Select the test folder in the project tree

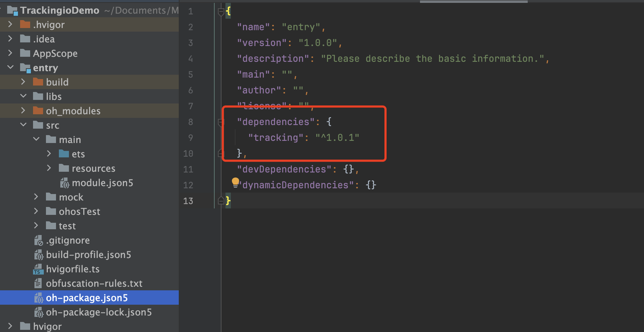coord(67,225)
